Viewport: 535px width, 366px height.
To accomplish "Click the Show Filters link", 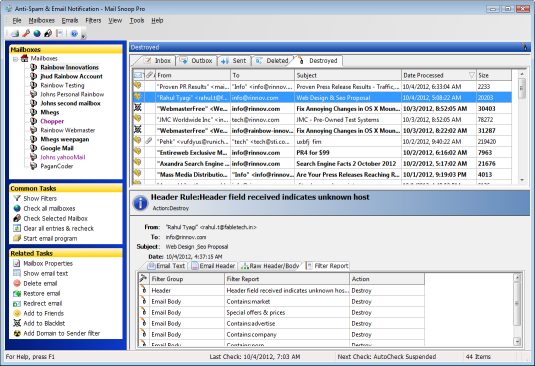I will click(40, 198).
